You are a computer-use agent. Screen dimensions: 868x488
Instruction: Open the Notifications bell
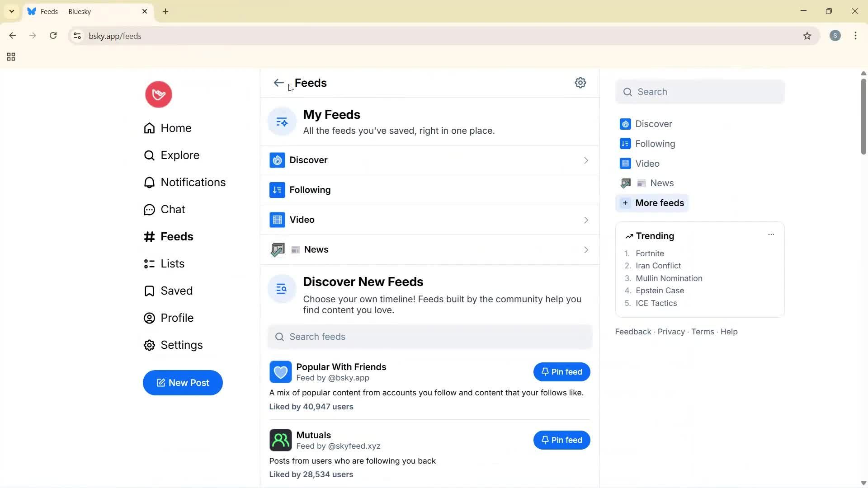[x=193, y=182]
